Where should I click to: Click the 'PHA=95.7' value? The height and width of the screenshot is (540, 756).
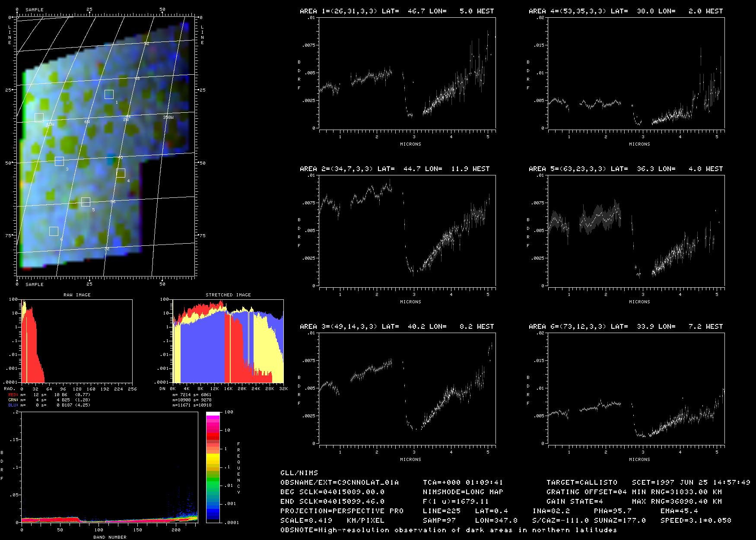click(x=613, y=511)
